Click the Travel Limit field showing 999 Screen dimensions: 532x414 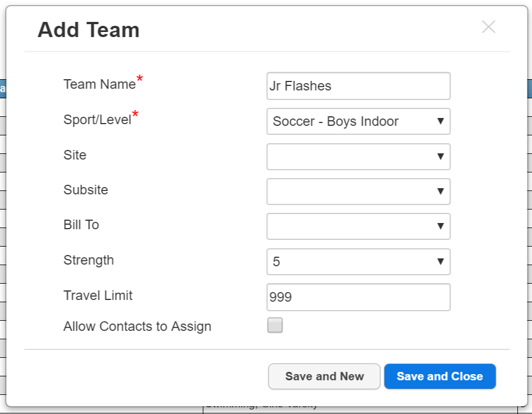click(358, 297)
